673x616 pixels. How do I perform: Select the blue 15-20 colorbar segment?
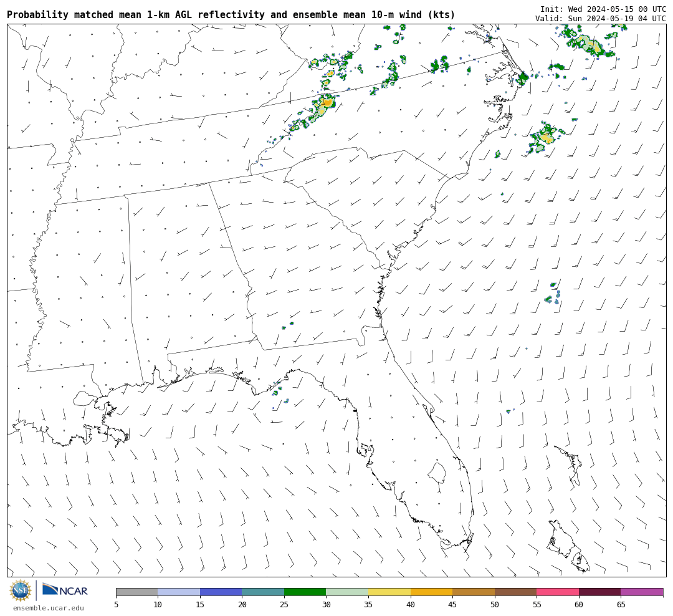[221, 592]
